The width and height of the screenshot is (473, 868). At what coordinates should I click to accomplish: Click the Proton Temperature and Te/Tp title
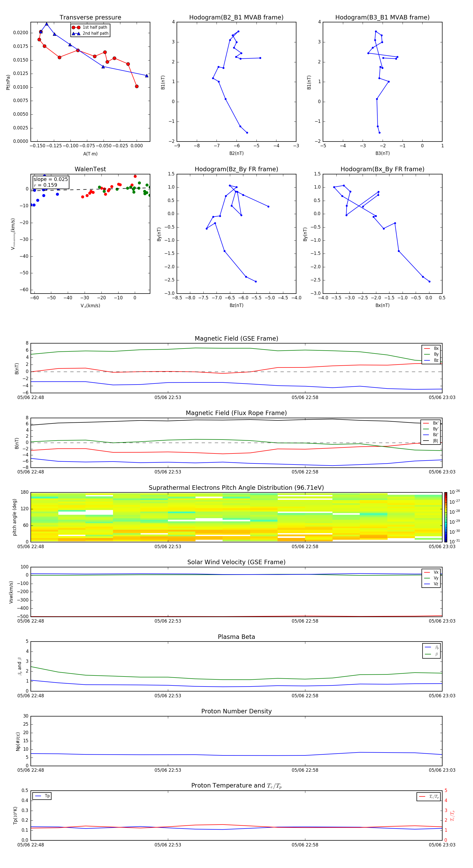236,786
